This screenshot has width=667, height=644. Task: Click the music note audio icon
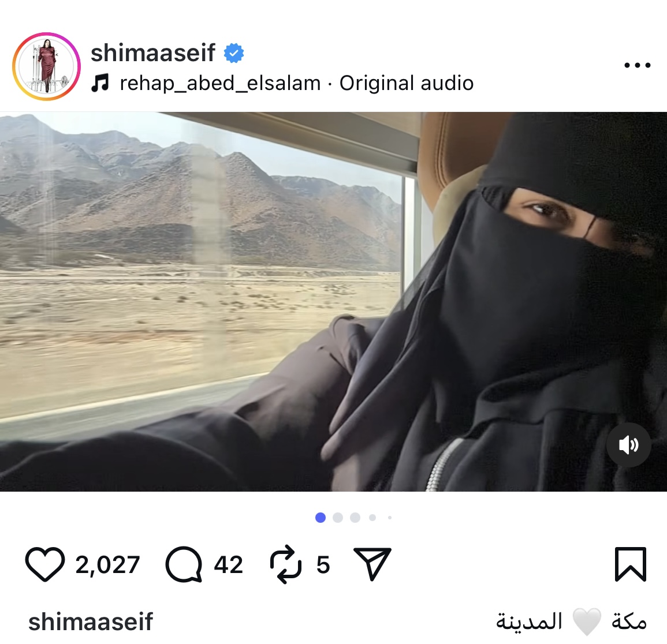tap(100, 83)
